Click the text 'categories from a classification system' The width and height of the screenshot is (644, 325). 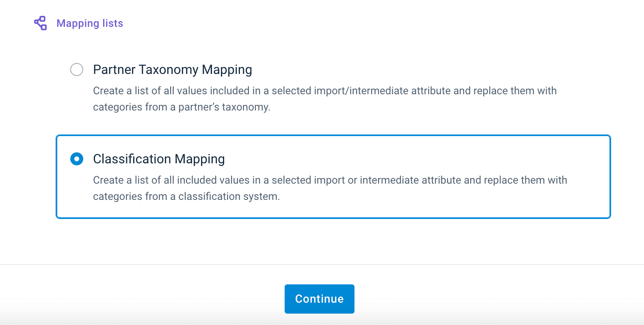click(186, 196)
